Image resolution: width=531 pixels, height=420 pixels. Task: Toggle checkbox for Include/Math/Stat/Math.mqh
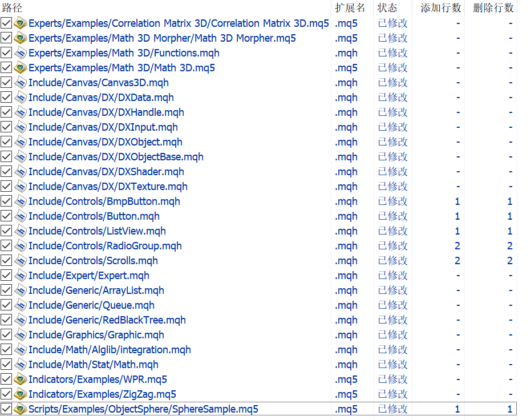tap(6, 365)
